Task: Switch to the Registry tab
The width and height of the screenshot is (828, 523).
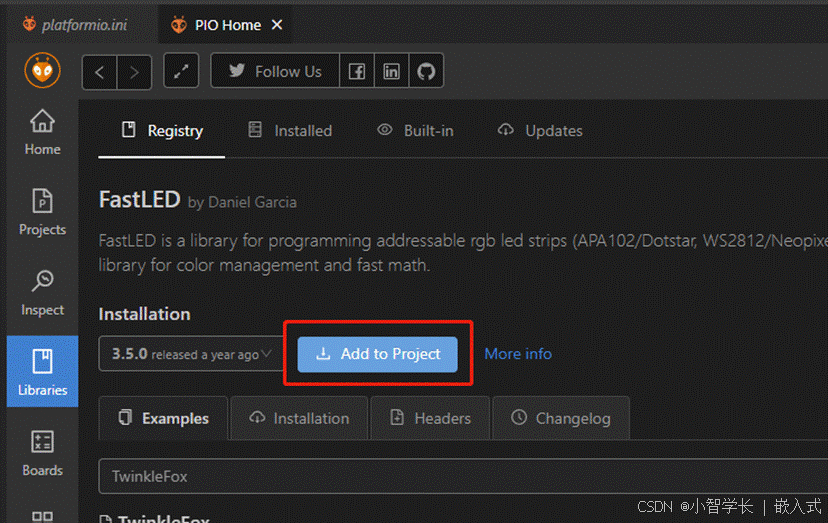Action: click(162, 130)
